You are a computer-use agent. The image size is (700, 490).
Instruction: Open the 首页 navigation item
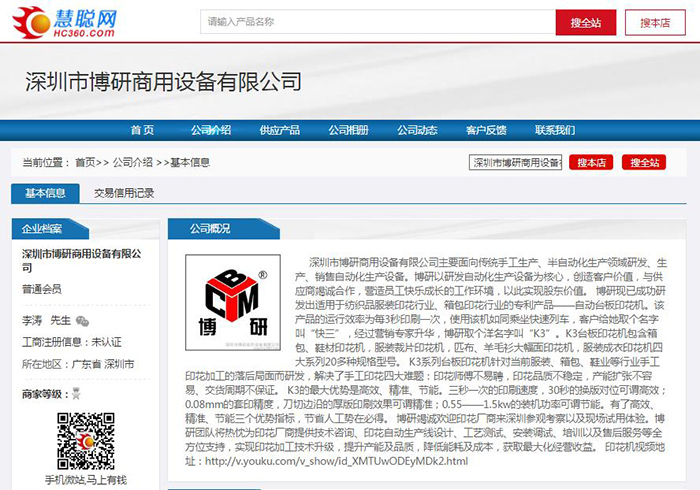pyautogui.click(x=142, y=130)
